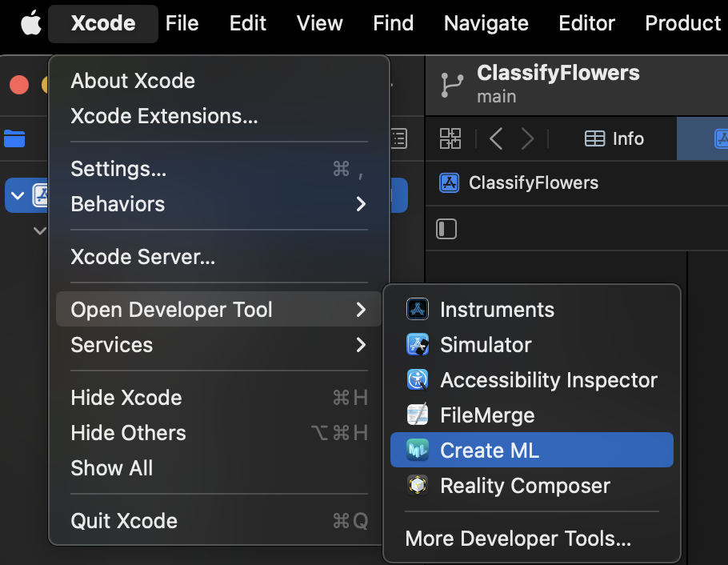728x565 pixels.
Task: Expand the Behaviors submenu
Action: [218, 204]
